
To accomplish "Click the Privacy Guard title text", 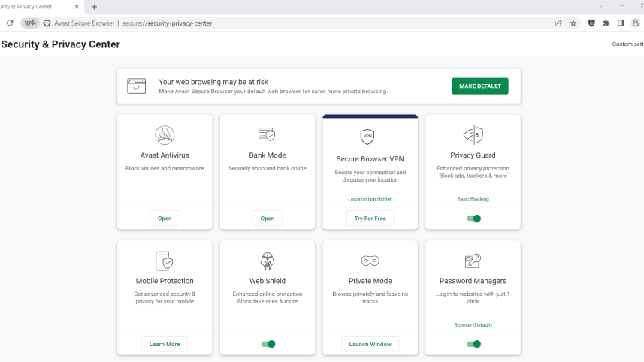I will [473, 155].
